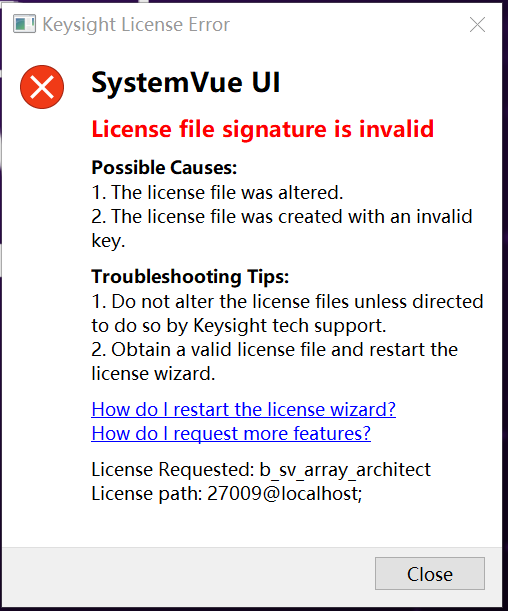Click the 'Troubleshooting Tips:' heading
Viewport: 508px width, 611px height.
coord(190,277)
